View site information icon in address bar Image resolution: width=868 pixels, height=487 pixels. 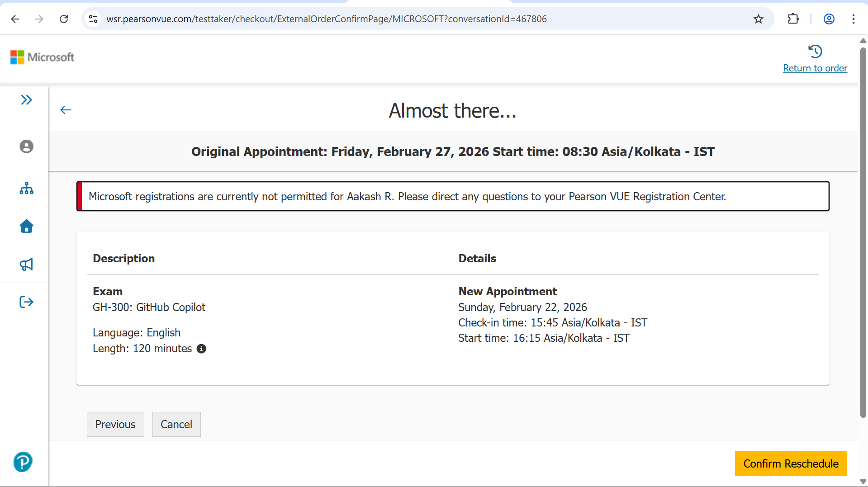[93, 19]
